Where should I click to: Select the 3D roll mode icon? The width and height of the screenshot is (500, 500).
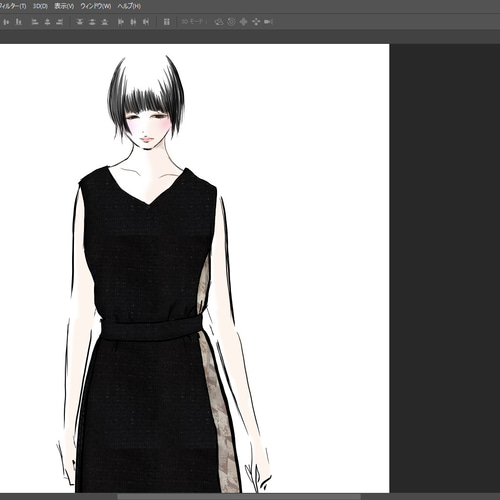click(x=231, y=22)
